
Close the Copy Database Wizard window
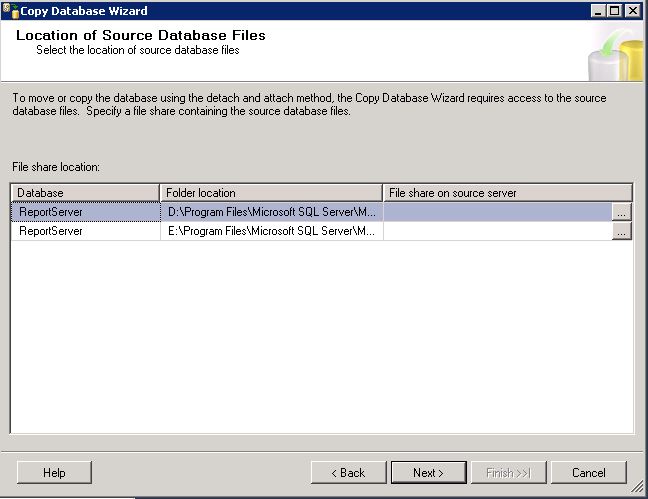coord(633,11)
